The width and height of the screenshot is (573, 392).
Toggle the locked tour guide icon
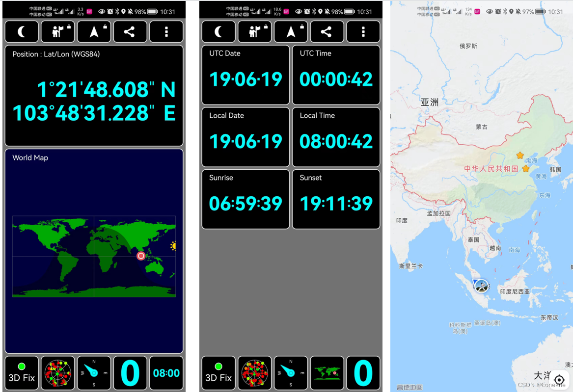[x=58, y=31]
